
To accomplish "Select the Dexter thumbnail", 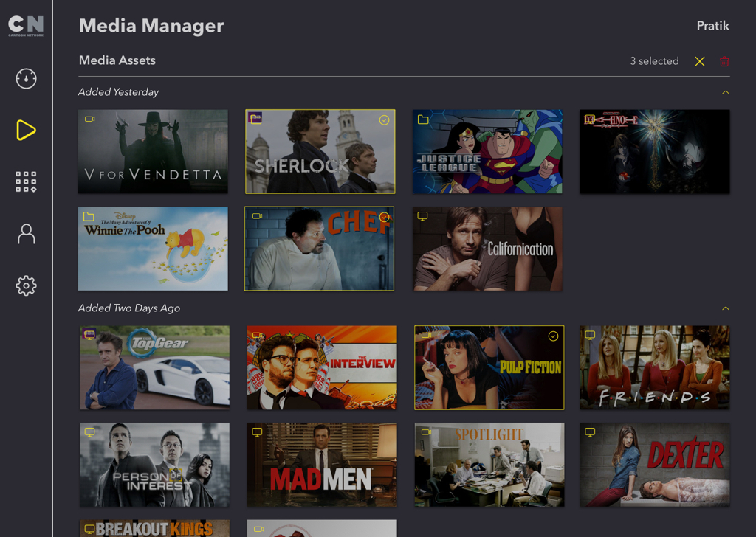I will (654, 465).
